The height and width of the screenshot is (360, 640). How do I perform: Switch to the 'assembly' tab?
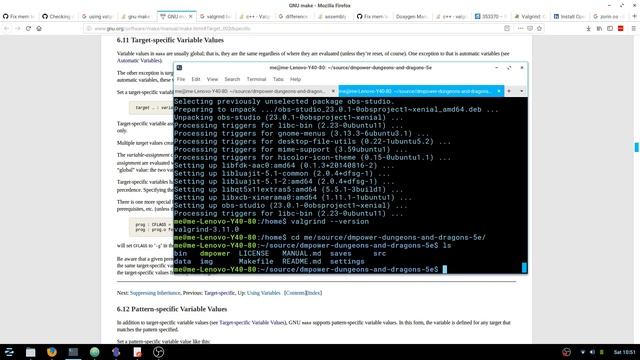pyautogui.click(x=333, y=16)
